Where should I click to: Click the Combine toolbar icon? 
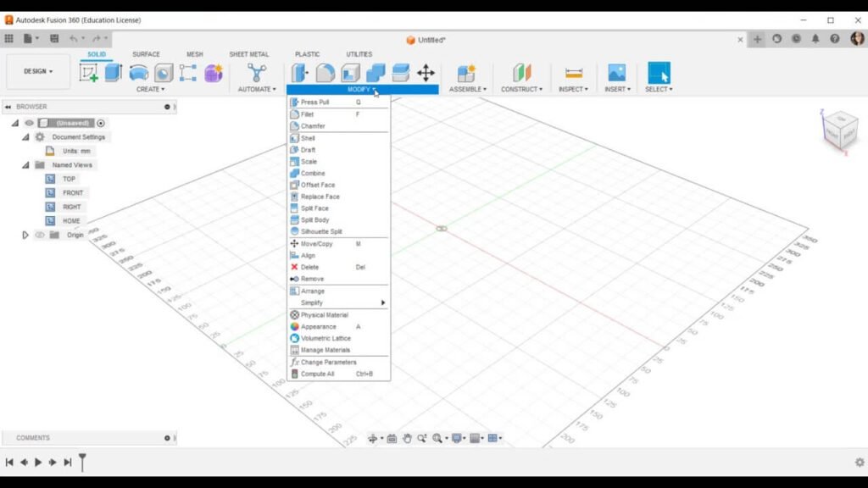click(x=376, y=73)
